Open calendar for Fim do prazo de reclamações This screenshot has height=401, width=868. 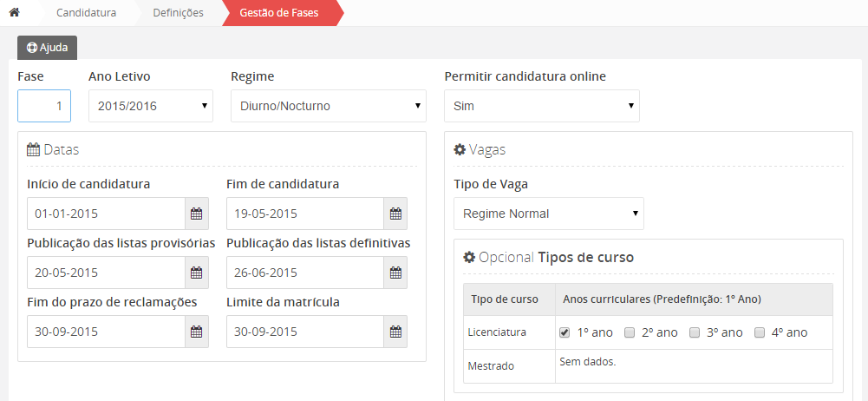pyautogui.click(x=196, y=332)
